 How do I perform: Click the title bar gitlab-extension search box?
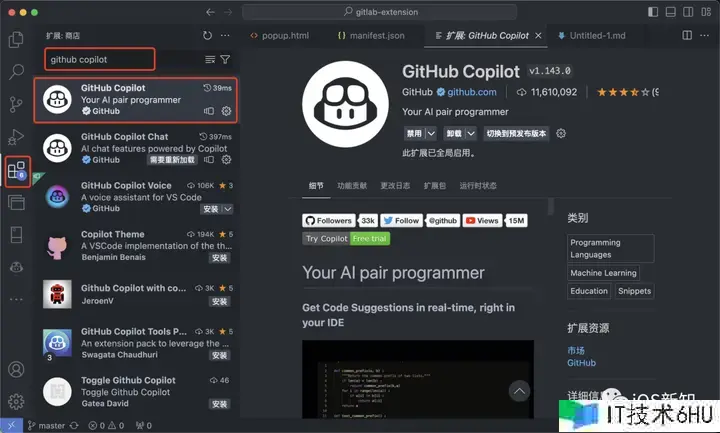coord(379,12)
